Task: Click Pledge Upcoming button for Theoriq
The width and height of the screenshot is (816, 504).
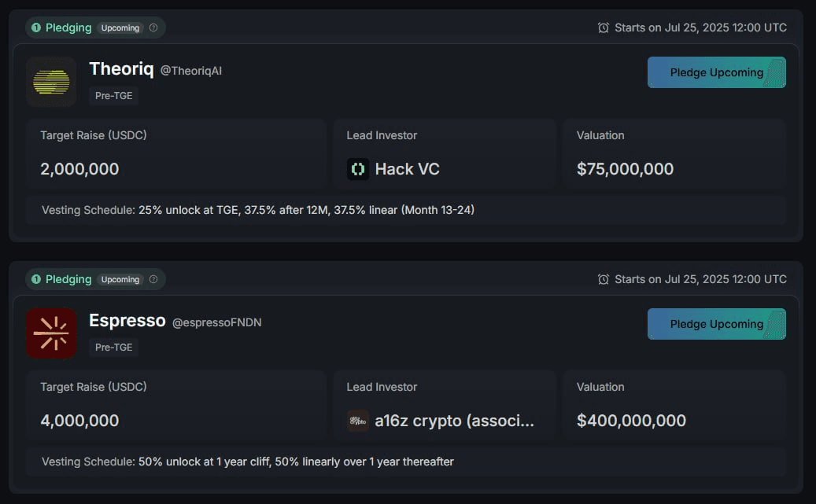Action: tap(717, 72)
